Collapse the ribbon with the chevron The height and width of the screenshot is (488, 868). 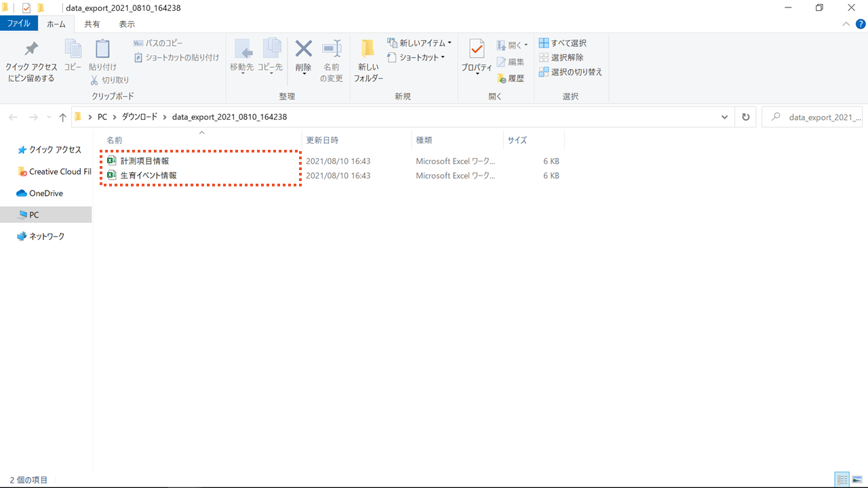click(846, 24)
